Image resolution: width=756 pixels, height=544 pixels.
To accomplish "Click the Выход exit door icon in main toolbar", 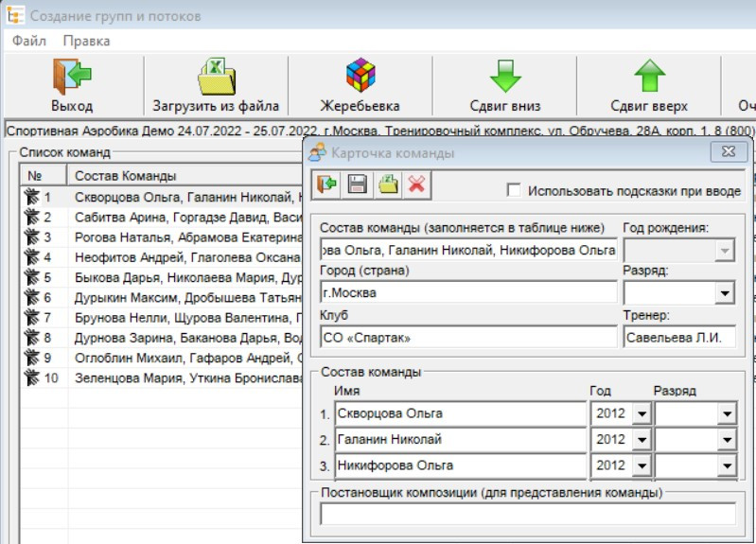I will [x=72, y=77].
